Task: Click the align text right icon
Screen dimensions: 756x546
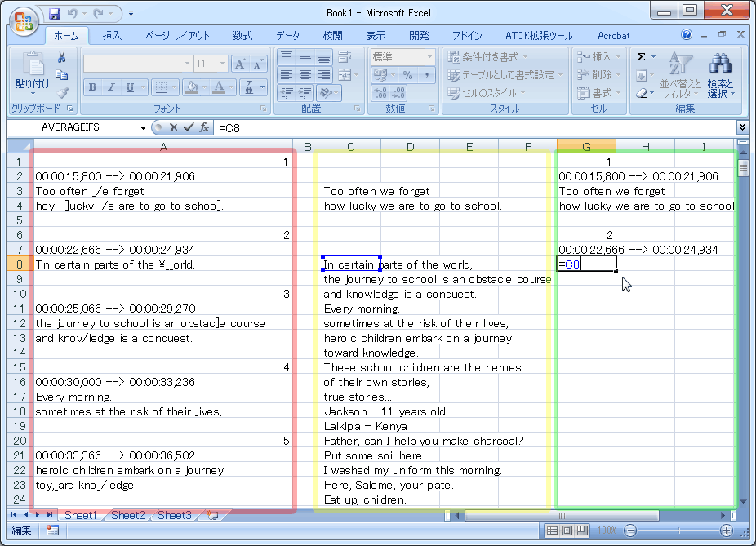Action: coord(324,75)
